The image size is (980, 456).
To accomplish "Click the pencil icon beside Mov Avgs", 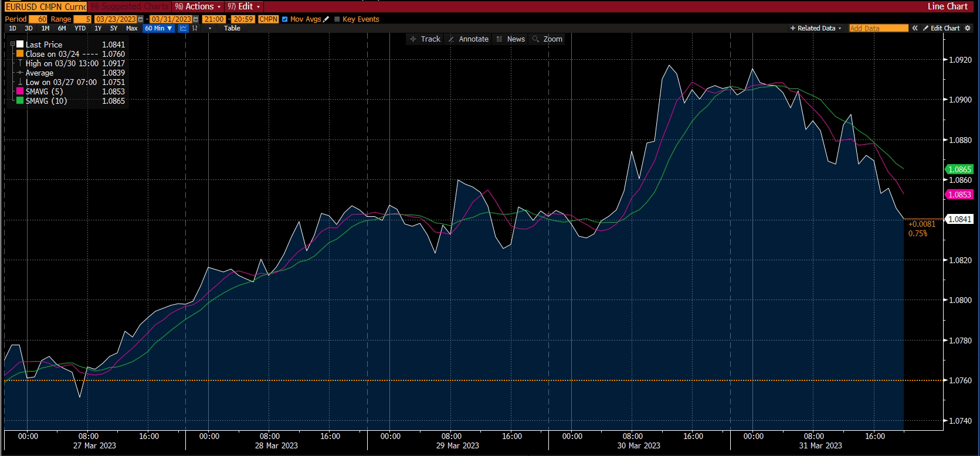I will 327,19.
